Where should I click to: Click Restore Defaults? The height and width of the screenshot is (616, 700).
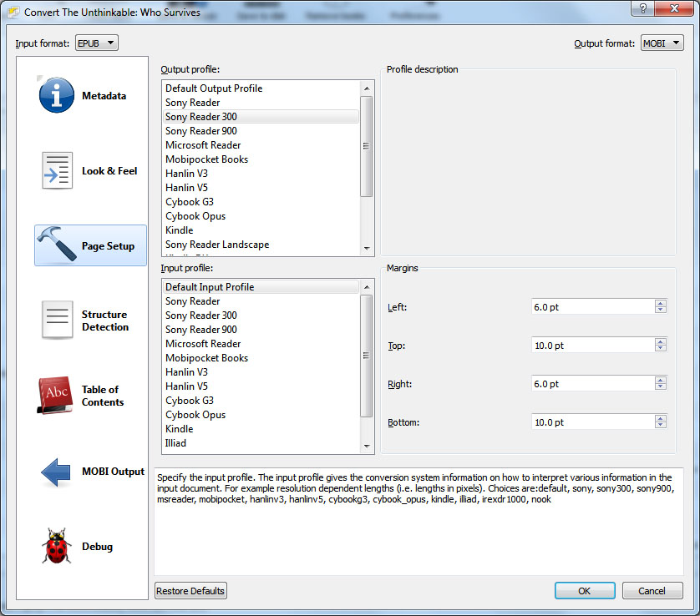190,591
